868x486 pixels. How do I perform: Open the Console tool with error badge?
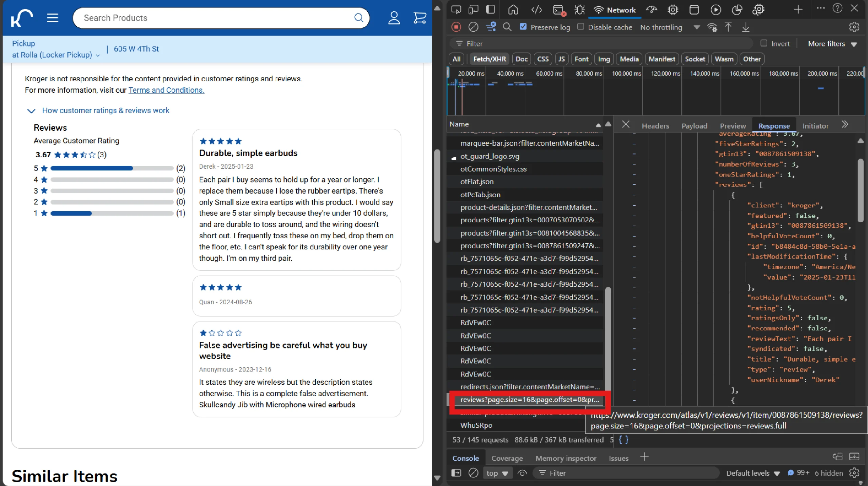coord(559,10)
